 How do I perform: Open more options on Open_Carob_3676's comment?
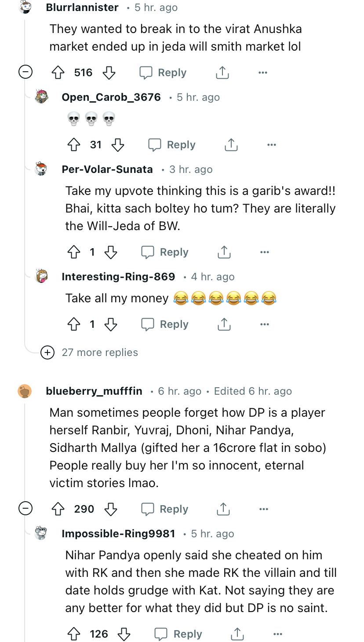[272, 145]
